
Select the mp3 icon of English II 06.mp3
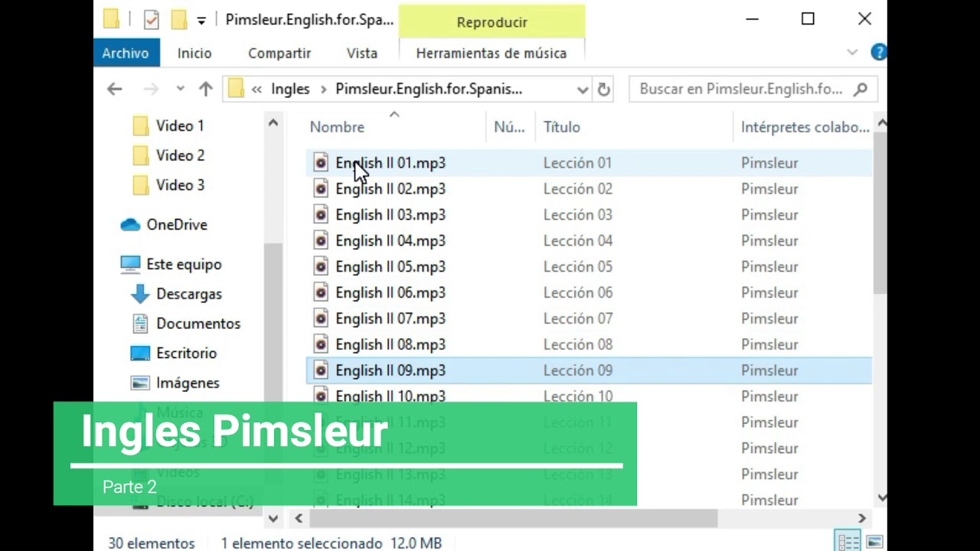pyautogui.click(x=321, y=293)
